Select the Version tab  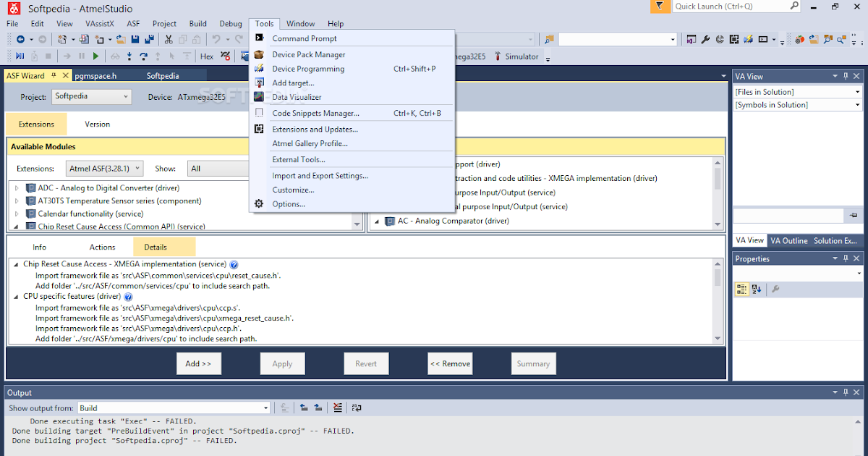pos(98,124)
